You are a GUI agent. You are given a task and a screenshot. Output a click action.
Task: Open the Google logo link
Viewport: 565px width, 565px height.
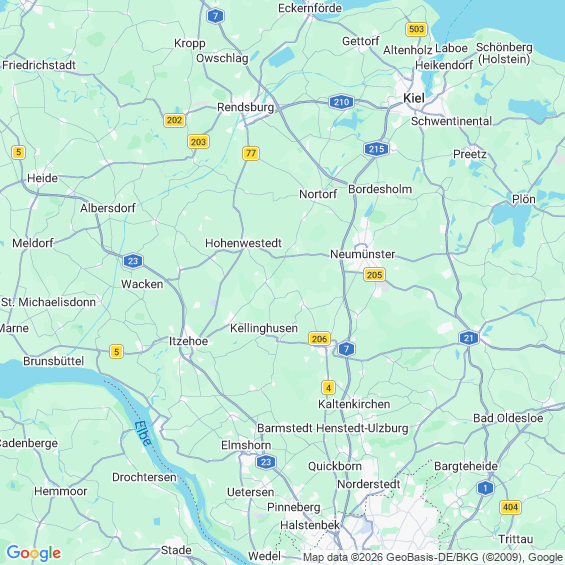pyautogui.click(x=34, y=553)
